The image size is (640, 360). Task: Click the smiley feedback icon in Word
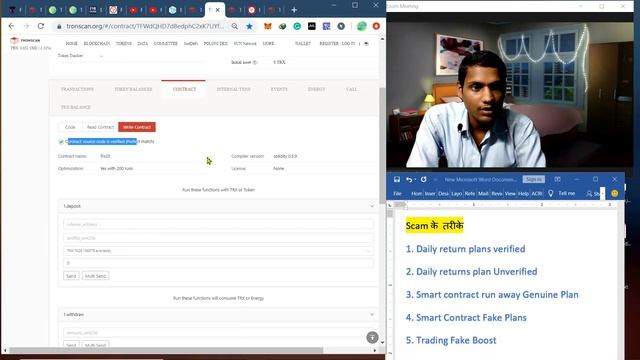pos(615,193)
